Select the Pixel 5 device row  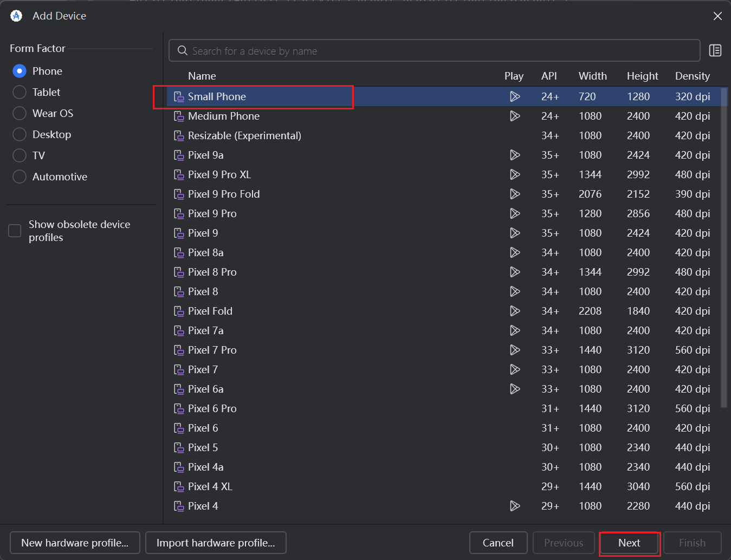coord(444,447)
